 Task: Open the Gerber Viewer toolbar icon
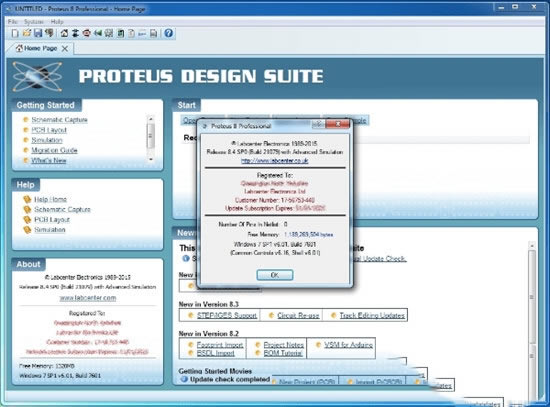109,33
